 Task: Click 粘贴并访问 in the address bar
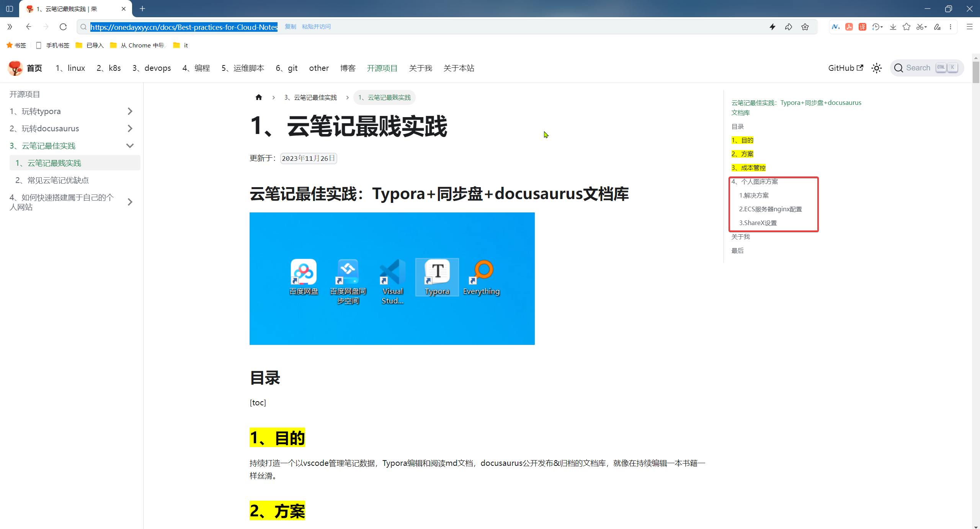tap(316, 27)
